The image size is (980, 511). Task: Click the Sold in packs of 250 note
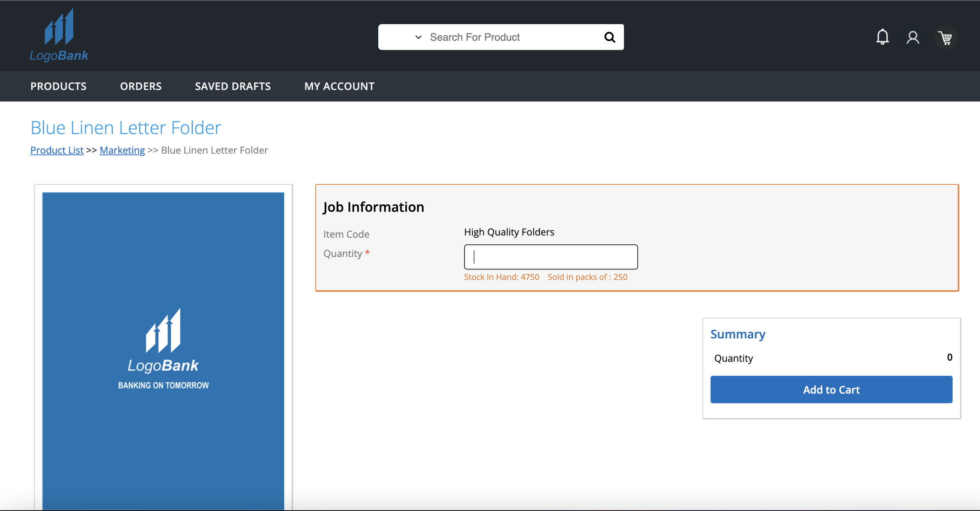point(587,277)
